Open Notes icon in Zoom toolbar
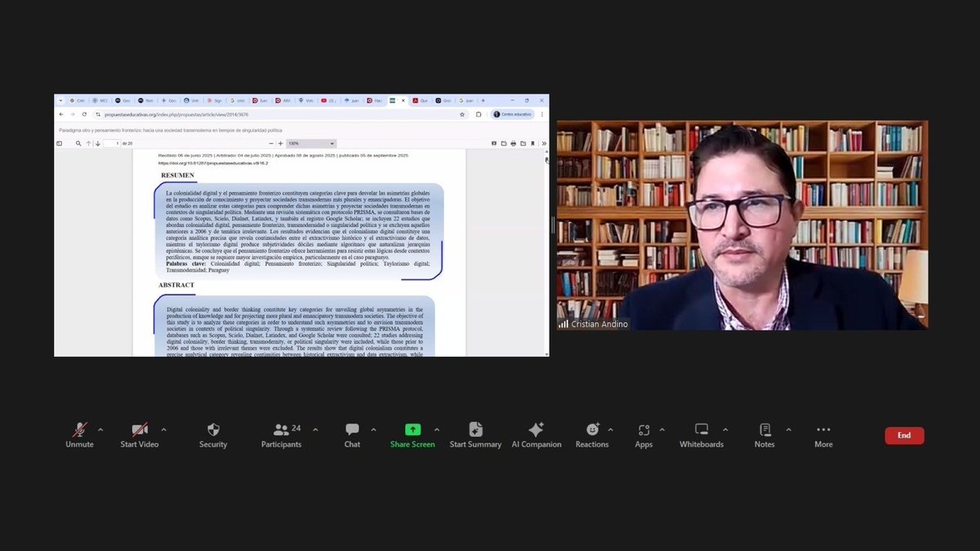This screenshot has height=551, width=980. pos(764,429)
